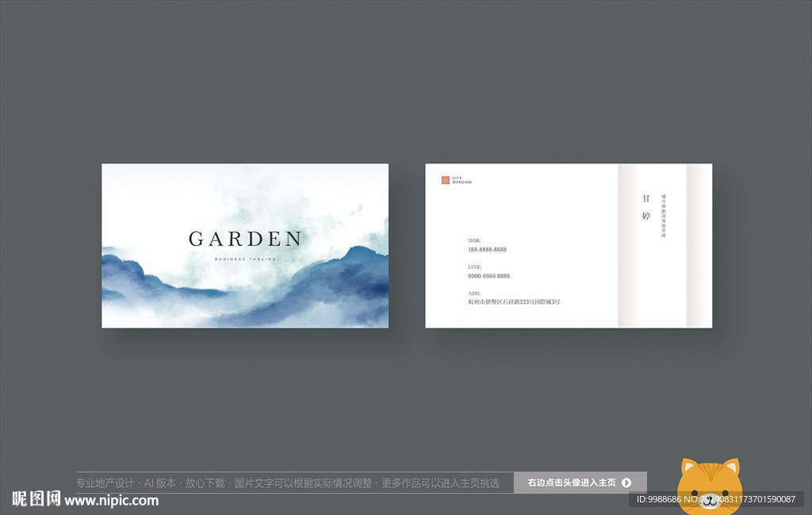The width and height of the screenshot is (812, 515).
Task: Click the red City Mansion seal logo
Action: (446, 180)
